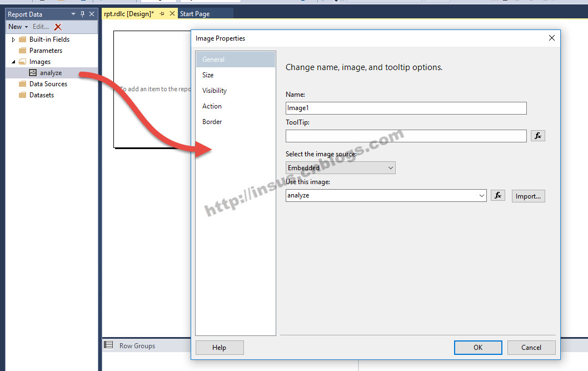This screenshot has height=371, width=588.
Task: Click the pin icon of Report Data panel
Action: tap(82, 14)
